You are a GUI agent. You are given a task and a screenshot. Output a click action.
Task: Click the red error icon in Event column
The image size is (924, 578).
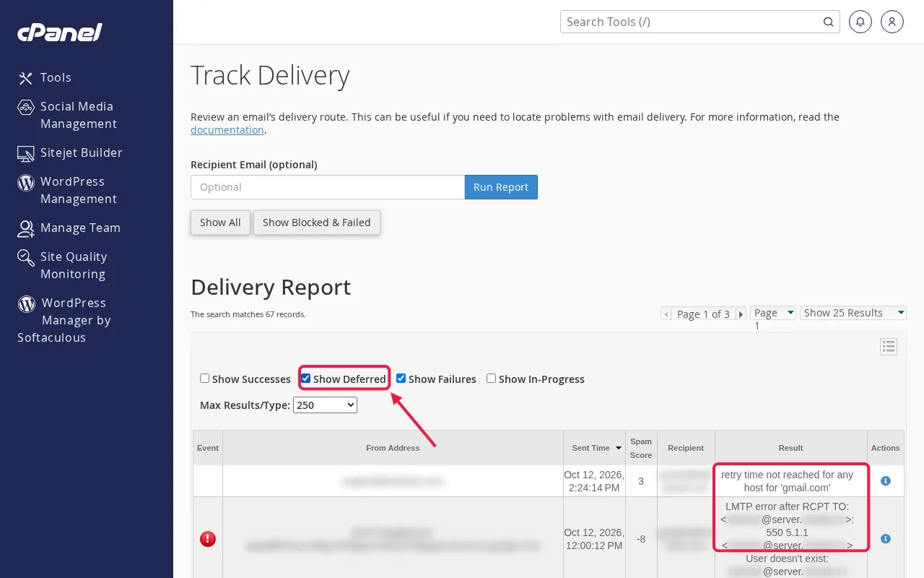pos(208,539)
